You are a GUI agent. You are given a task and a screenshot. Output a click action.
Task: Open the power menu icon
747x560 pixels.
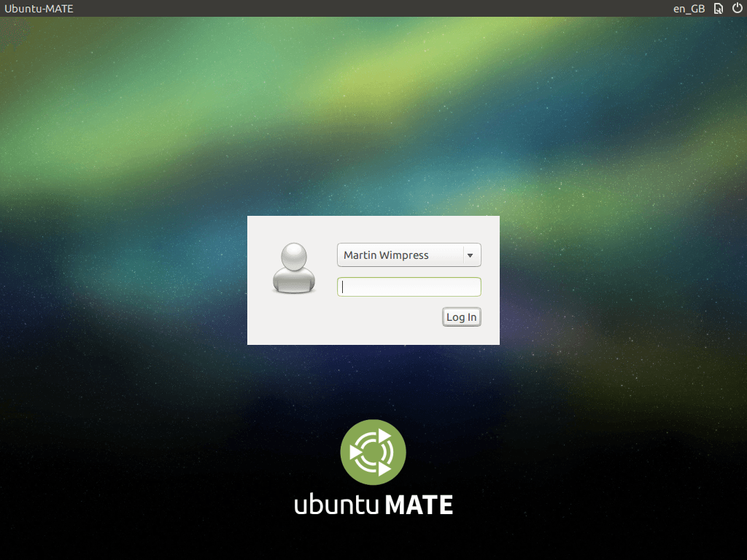point(737,8)
